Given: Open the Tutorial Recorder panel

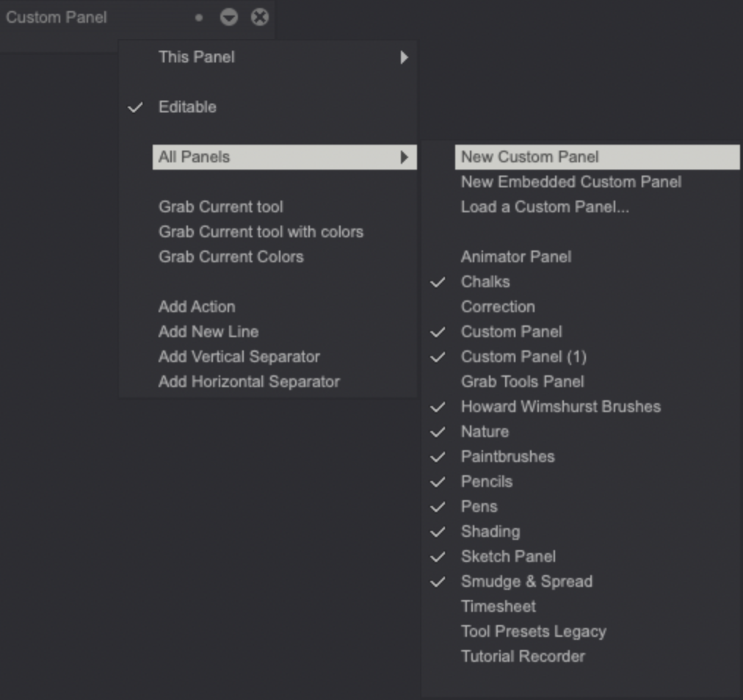Looking at the screenshot, I should pos(523,656).
